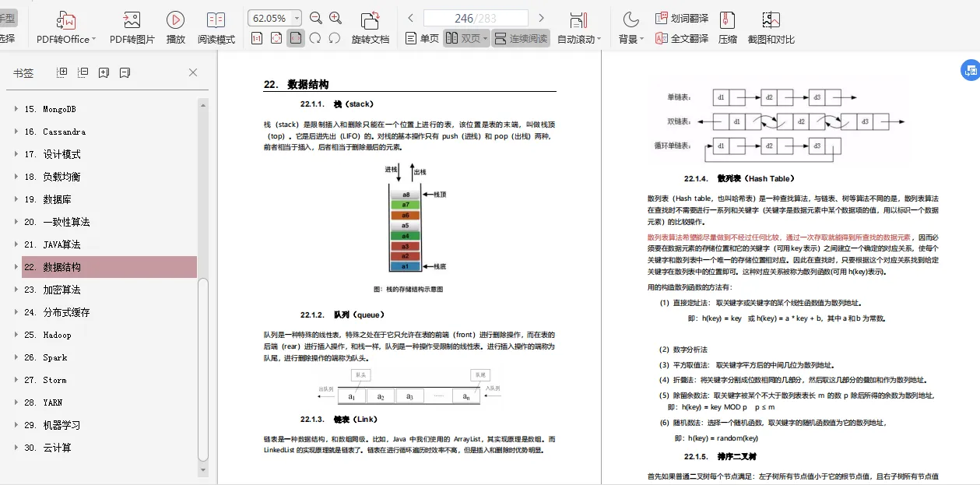
Task: Click the PDF转图片 tool
Action: [x=132, y=28]
